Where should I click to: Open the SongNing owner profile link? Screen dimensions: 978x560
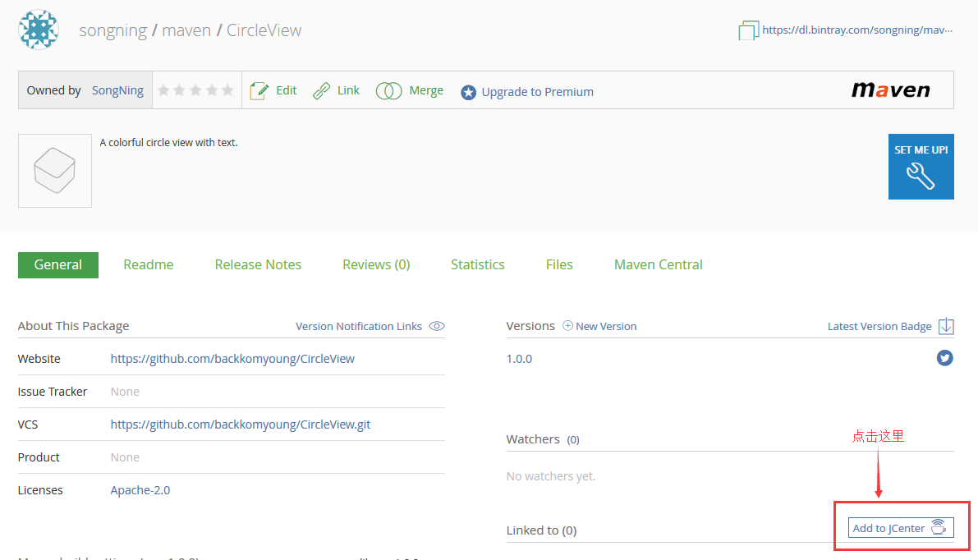(x=118, y=90)
